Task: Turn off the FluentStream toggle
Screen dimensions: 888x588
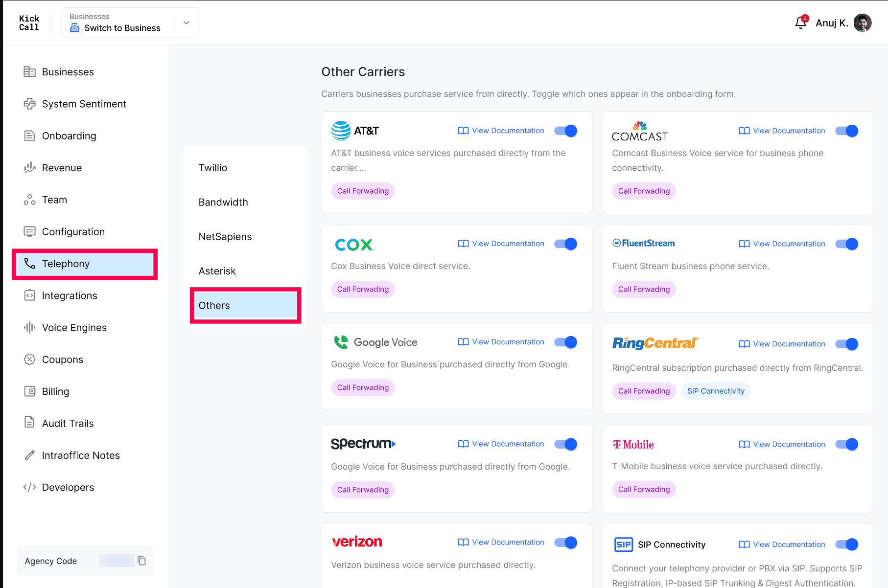Action: (847, 244)
